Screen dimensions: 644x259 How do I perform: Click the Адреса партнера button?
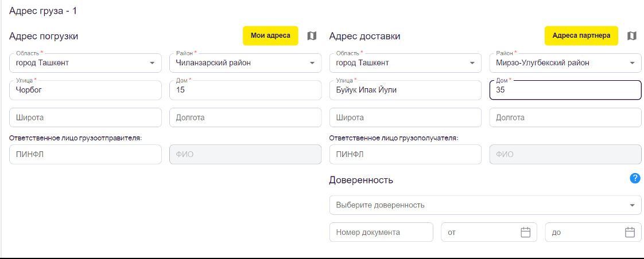coord(581,36)
